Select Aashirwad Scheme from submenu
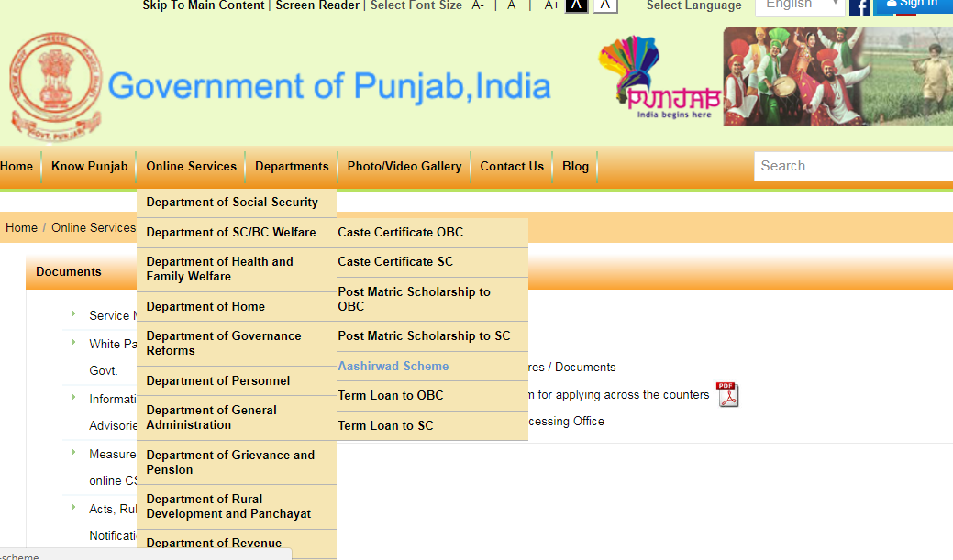Viewport: 953px width, 560px height. pyautogui.click(x=393, y=366)
